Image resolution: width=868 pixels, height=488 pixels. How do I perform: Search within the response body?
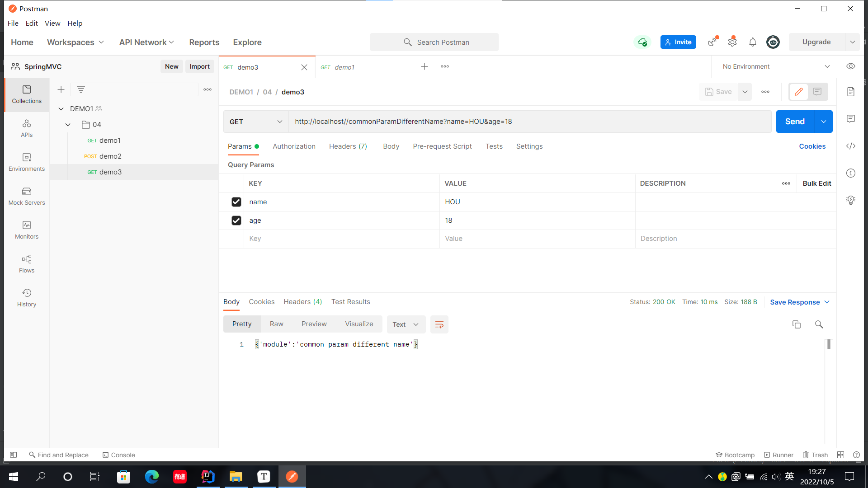tap(819, 324)
